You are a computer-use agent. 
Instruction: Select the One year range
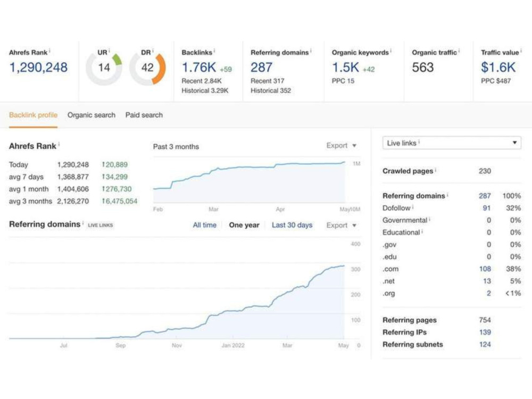[244, 225]
